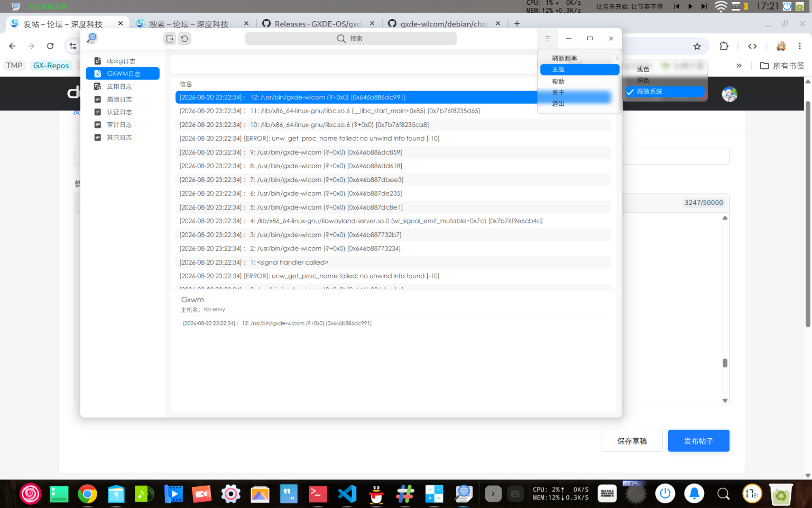
Task: Click the refresh icon in log viewer toolbar
Action: click(184, 39)
